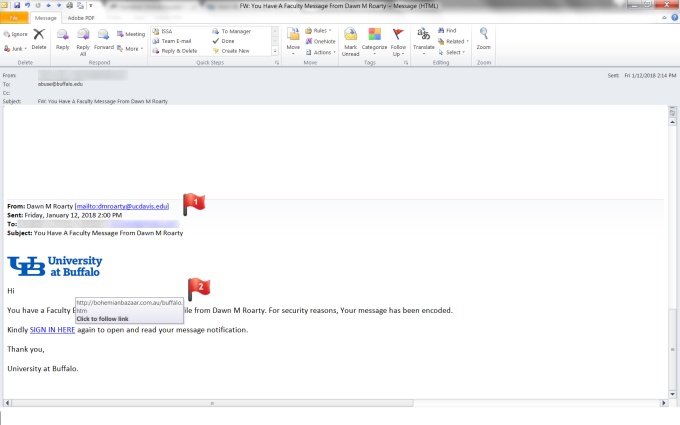680x425 pixels.
Task: Forward this message
Action: pyautogui.click(x=104, y=39)
